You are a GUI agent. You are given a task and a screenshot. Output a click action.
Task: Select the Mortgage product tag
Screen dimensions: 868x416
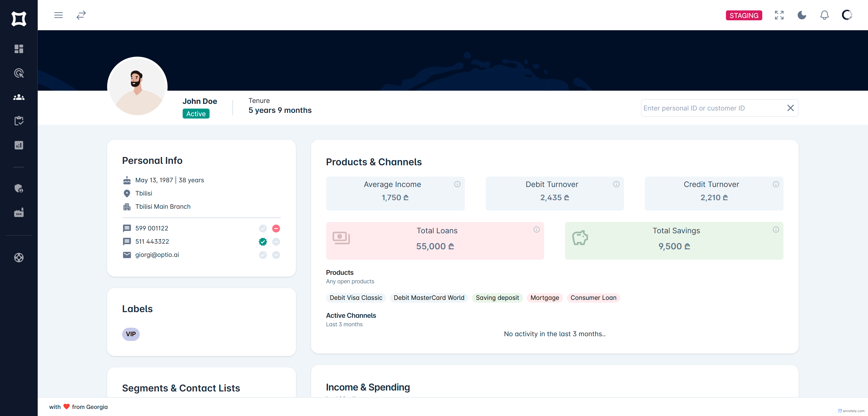point(544,298)
